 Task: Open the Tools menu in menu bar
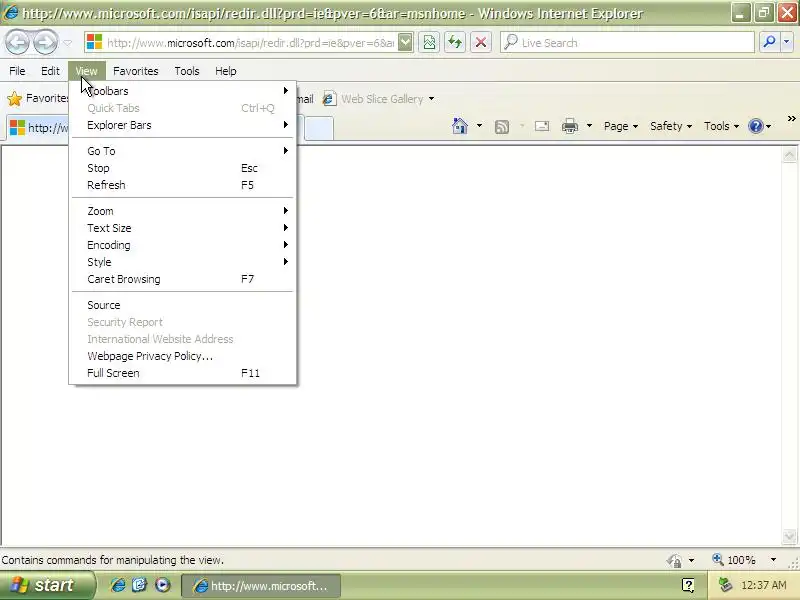[x=187, y=71]
